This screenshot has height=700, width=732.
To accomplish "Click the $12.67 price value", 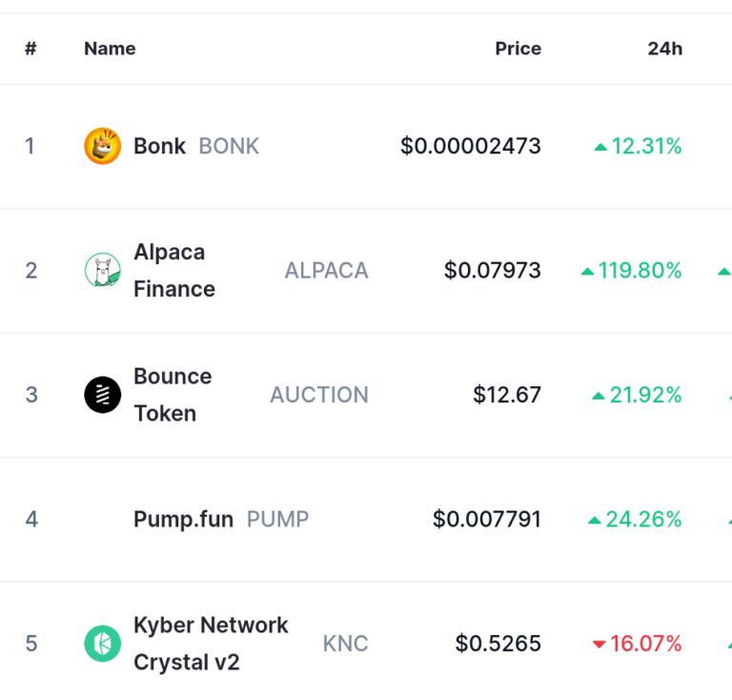I will pos(507,395).
